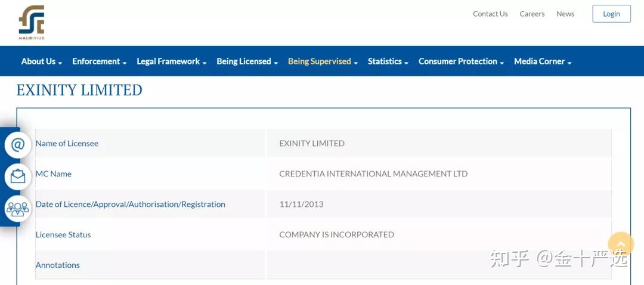Click the Login button
The height and width of the screenshot is (285, 644).
tap(611, 14)
